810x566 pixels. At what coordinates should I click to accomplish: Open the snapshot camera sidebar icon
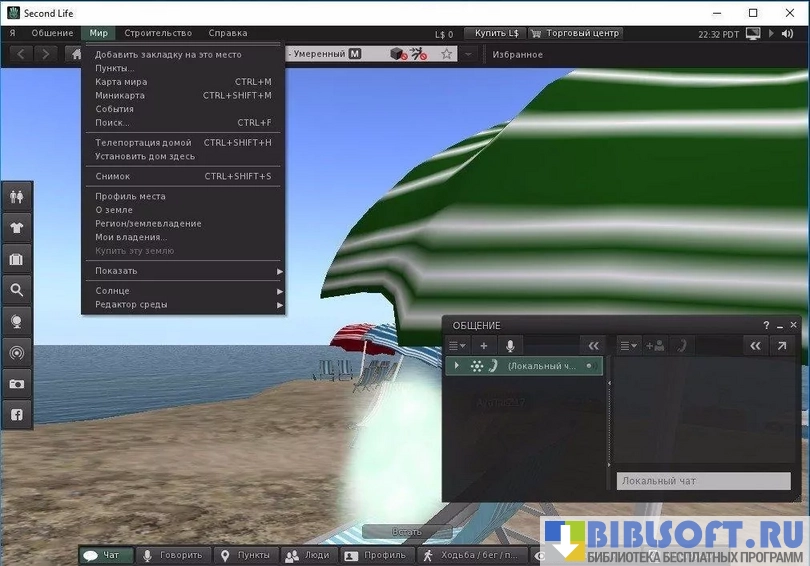coord(17,383)
